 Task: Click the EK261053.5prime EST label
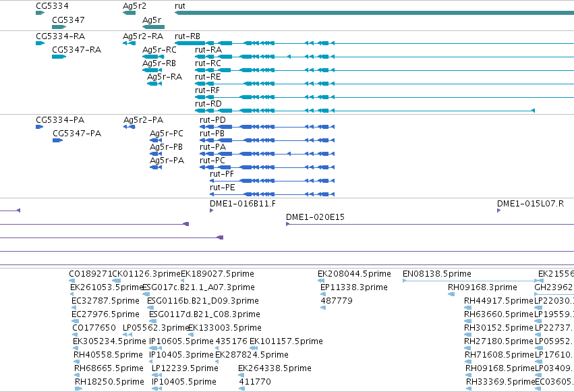pyautogui.click(x=106, y=287)
